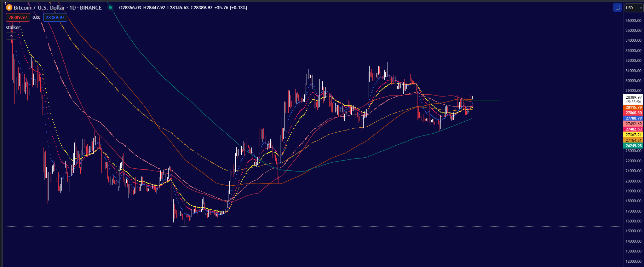
Task: Click the OHLC close value C28389.97
Action: click(201, 7)
